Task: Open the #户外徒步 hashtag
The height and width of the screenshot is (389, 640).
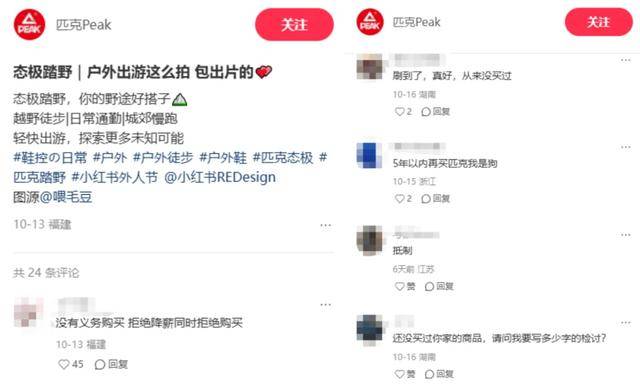Action: pyautogui.click(x=163, y=158)
